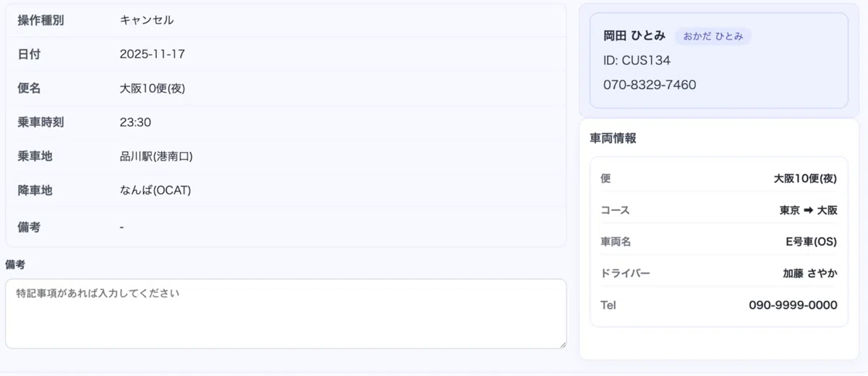The image size is (868, 376).
Task: Click customer phone 070-8329-7460
Action: [x=650, y=85]
